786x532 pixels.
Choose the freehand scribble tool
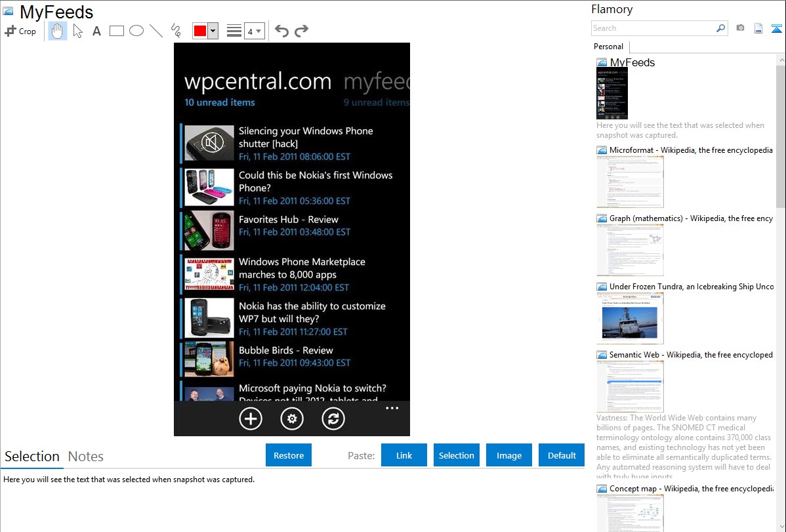pos(176,31)
